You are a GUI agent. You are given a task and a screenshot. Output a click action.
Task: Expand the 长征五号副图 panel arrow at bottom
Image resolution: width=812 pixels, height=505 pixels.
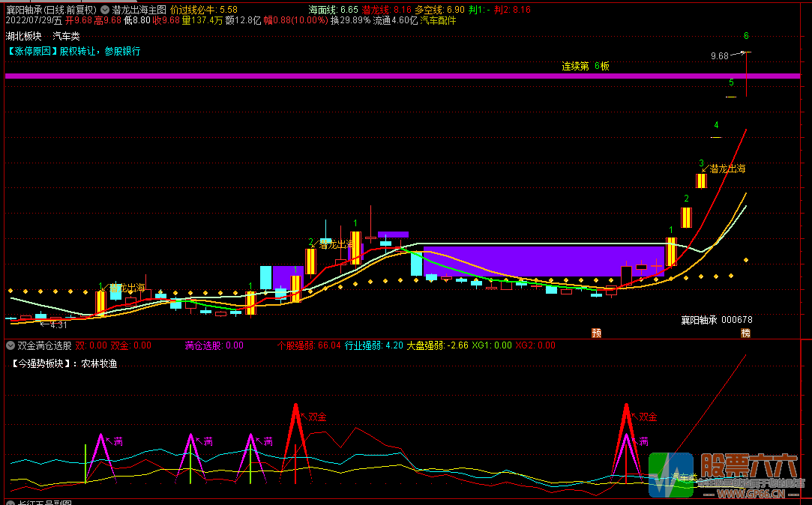(x=10, y=503)
